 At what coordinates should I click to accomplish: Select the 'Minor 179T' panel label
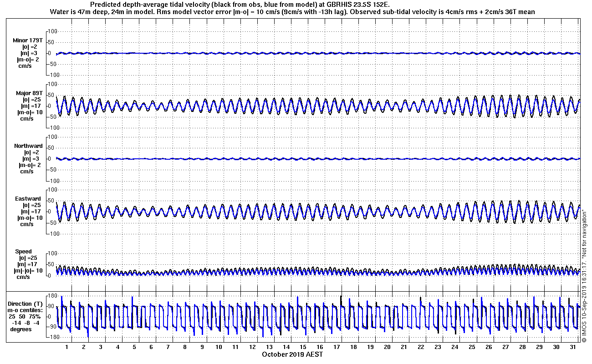point(28,40)
